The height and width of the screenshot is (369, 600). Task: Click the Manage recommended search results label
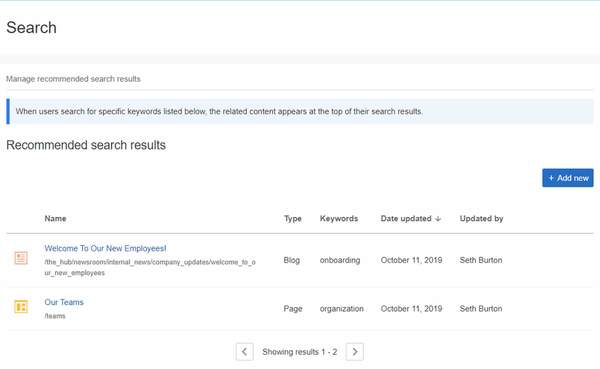(73, 79)
